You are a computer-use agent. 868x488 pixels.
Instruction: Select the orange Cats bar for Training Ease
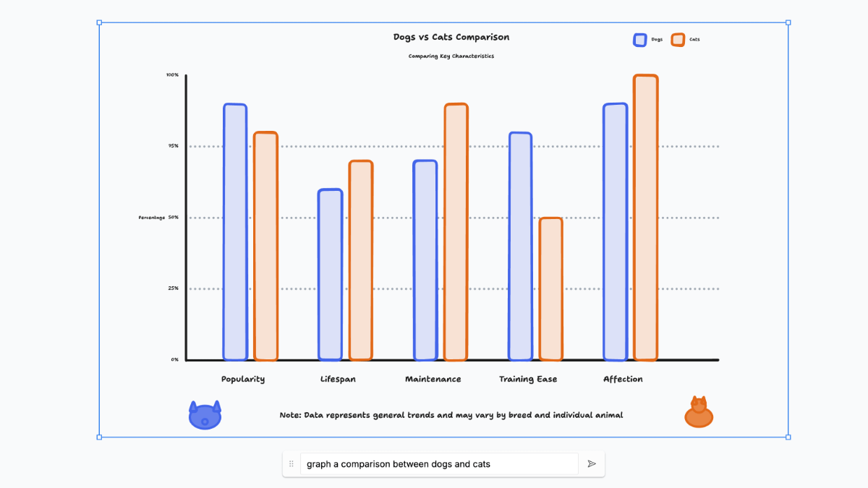pos(551,288)
